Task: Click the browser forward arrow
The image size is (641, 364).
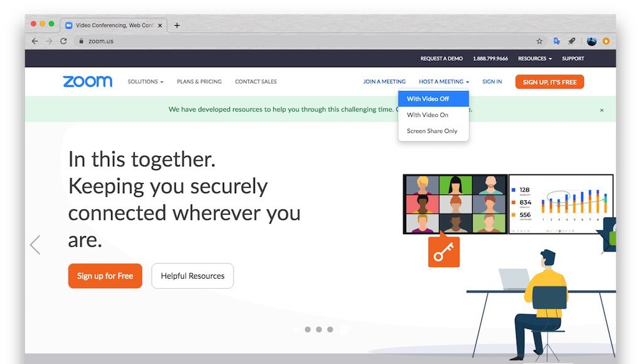Action: [x=49, y=41]
